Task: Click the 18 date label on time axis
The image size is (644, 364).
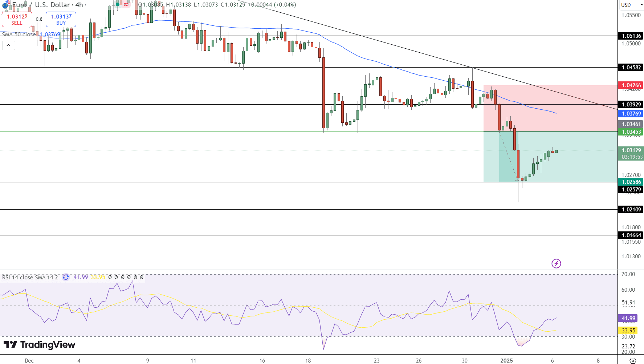Action: click(x=308, y=360)
